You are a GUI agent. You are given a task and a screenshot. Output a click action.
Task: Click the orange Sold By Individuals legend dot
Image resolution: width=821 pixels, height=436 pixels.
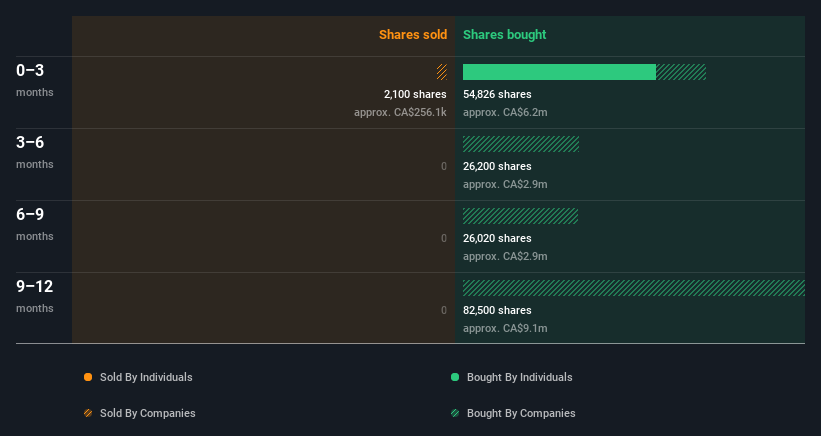[x=88, y=377]
